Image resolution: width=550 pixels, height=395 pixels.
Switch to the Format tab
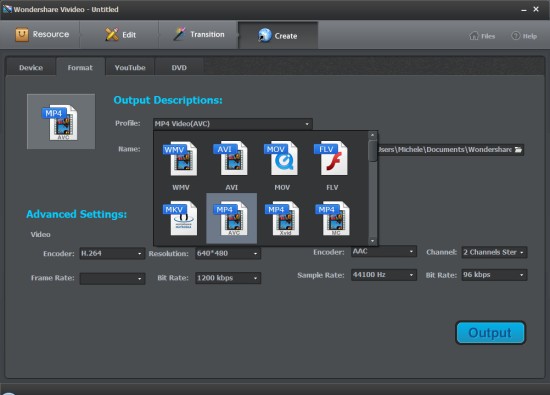(x=80, y=67)
